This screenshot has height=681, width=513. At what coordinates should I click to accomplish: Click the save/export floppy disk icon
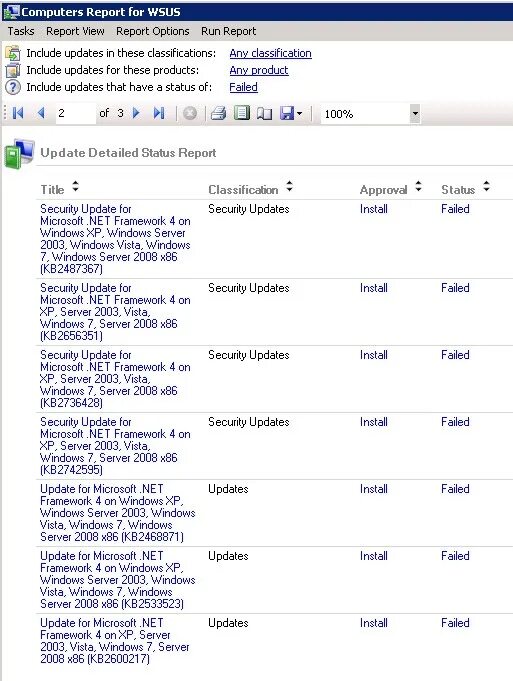(x=287, y=114)
